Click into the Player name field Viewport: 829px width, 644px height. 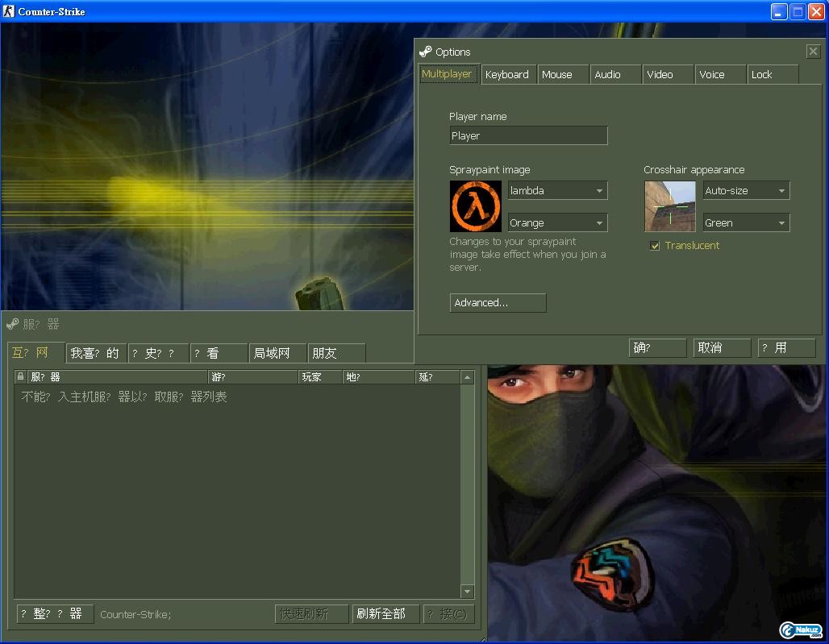click(x=528, y=136)
